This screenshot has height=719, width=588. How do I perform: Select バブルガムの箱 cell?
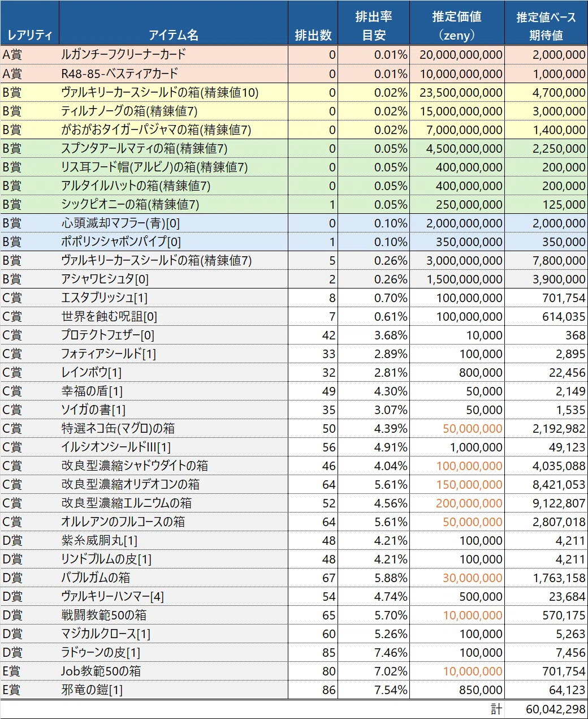tap(174, 578)
